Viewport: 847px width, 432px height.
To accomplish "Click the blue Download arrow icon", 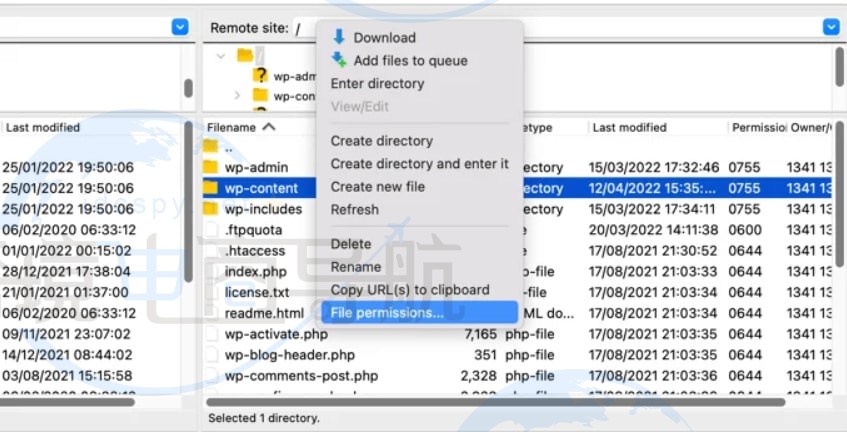I will coord(338,37).
